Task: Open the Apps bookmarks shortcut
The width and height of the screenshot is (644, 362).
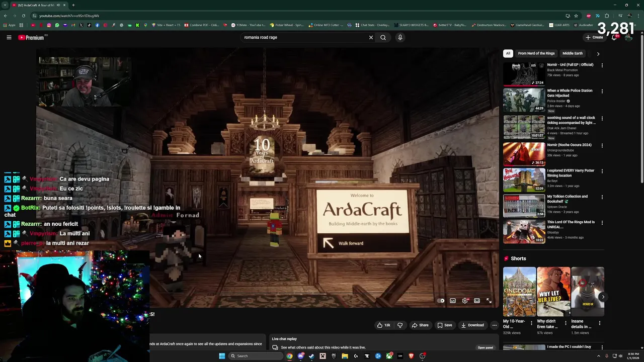Action: (x=9, y=25)
